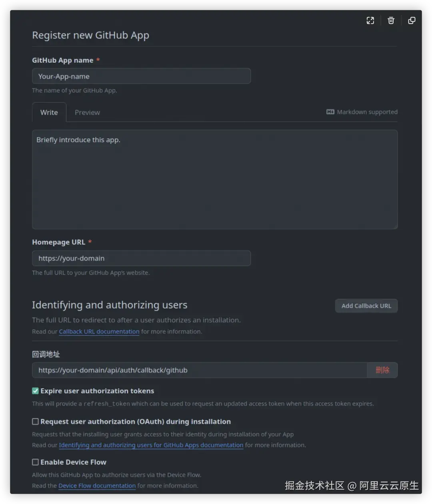Enable Request user authorization during installation
Screen dimensions: 432x504
coord(36,422)
